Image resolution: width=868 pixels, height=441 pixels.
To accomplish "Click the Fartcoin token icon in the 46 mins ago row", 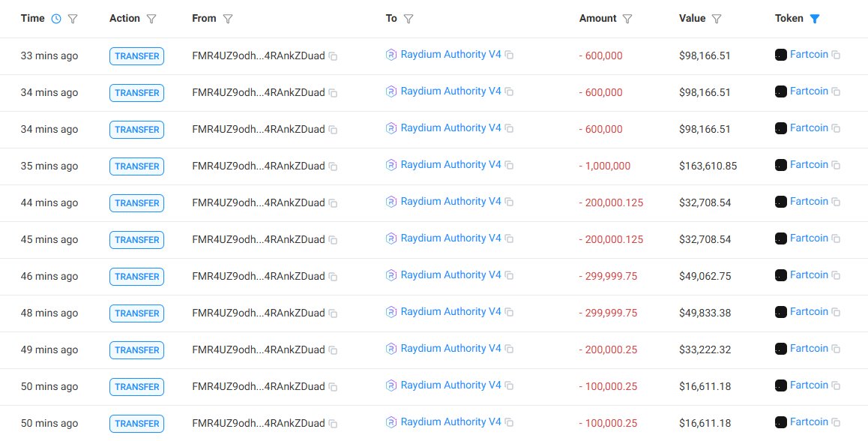I will pyautogui.click(x=780, y=275).
